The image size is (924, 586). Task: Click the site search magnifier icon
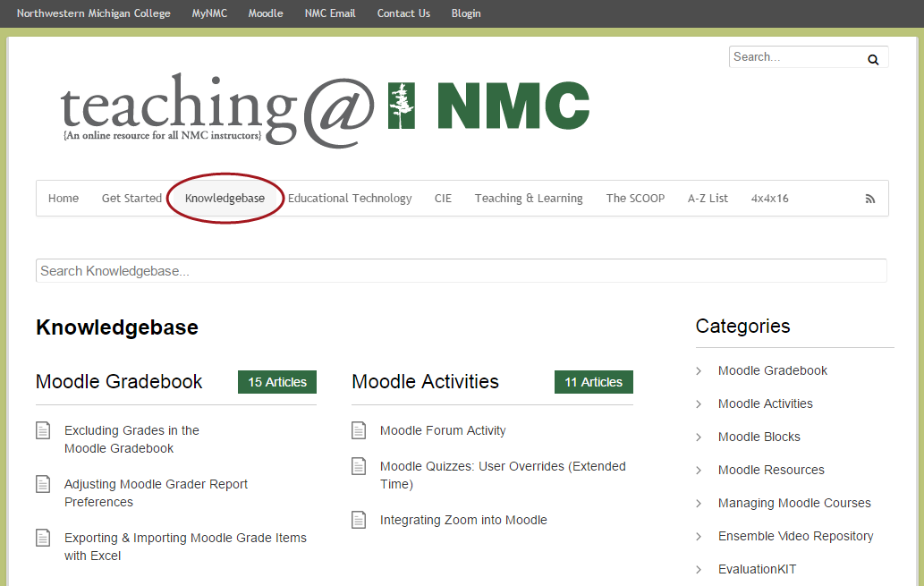873,60
